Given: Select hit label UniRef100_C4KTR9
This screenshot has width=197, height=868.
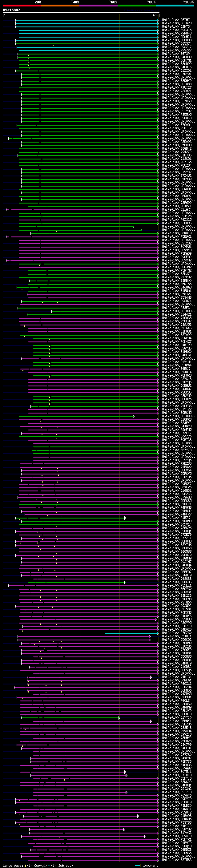Looking at the screenshot, I should click(x=176, y=345).
